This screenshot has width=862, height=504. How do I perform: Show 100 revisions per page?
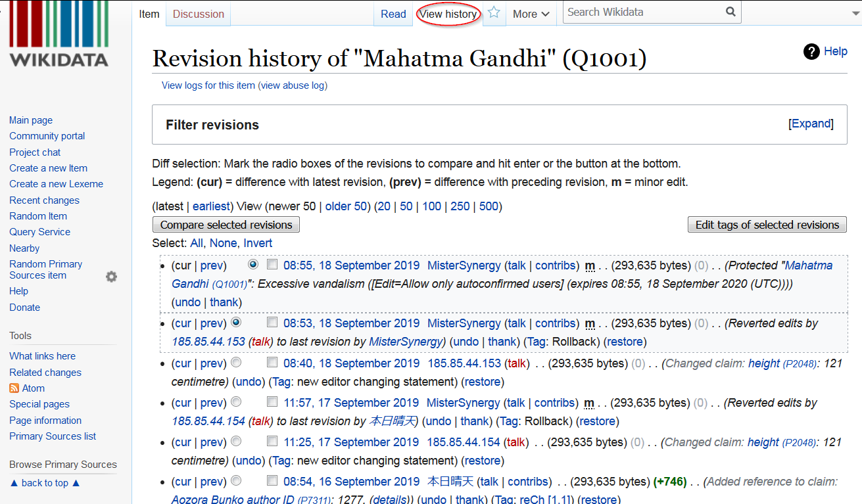point(432,206)
